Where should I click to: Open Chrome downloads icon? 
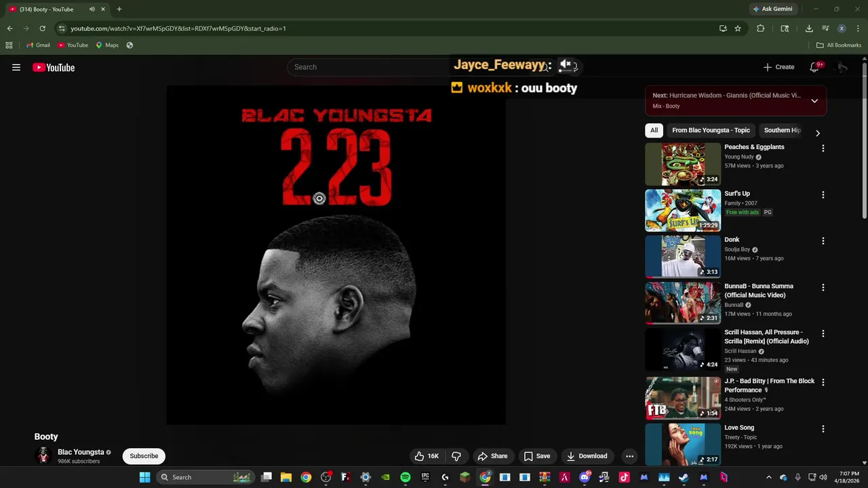[x=809, y=28]
